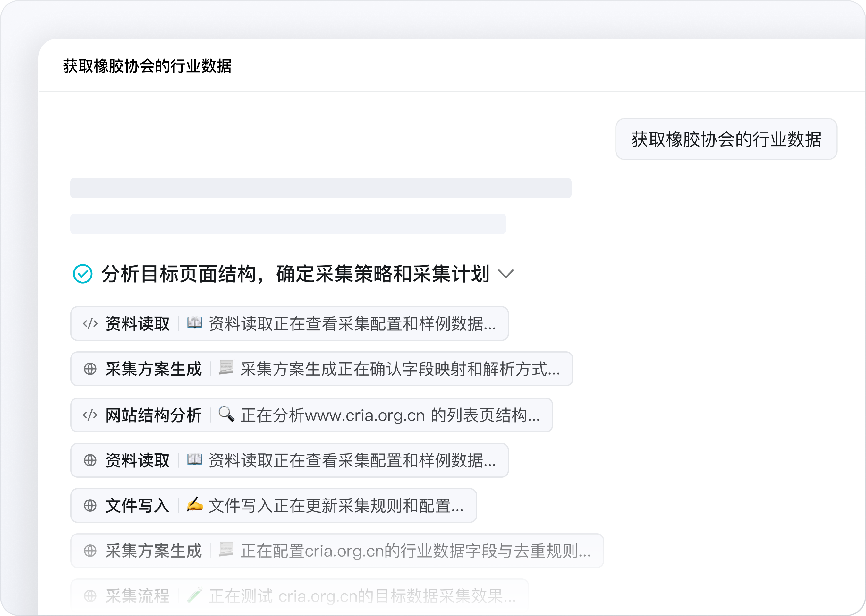This screenshot has width=866, height=616.
Task: Click text 正在测试 cria.org.cn的目标数据采集效果...
Action: pyautogui.click(x=362, y=596)
